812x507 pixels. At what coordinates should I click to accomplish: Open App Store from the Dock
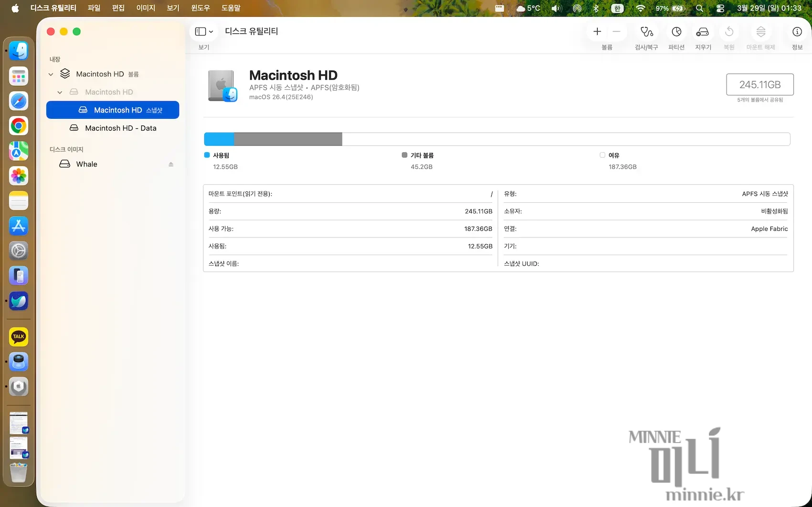point(19,226)
